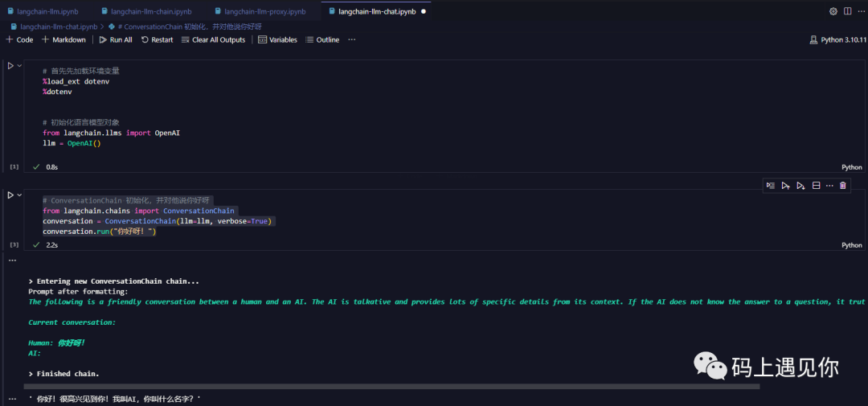The height and width of the screenshot is (406, 868).
Task: Select the langchain-llm-chat.ipynb tab
Action: [x=376, y=11]
